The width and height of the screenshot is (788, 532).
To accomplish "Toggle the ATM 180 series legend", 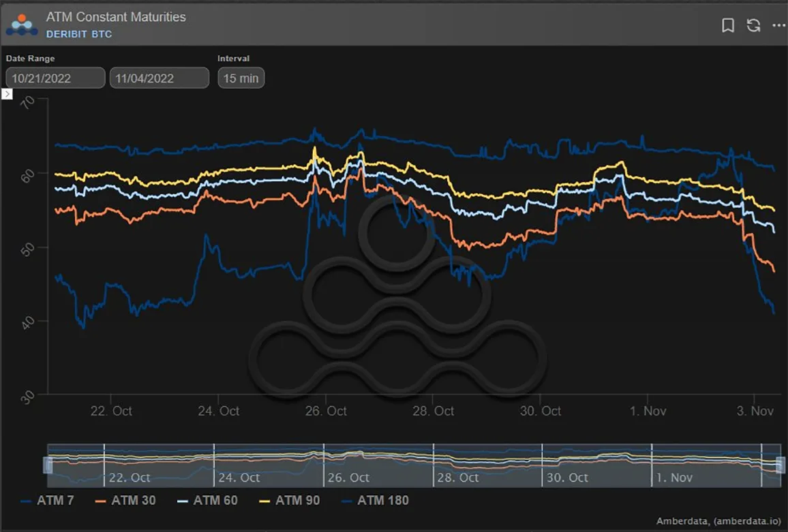I will (x=375, y=501).
